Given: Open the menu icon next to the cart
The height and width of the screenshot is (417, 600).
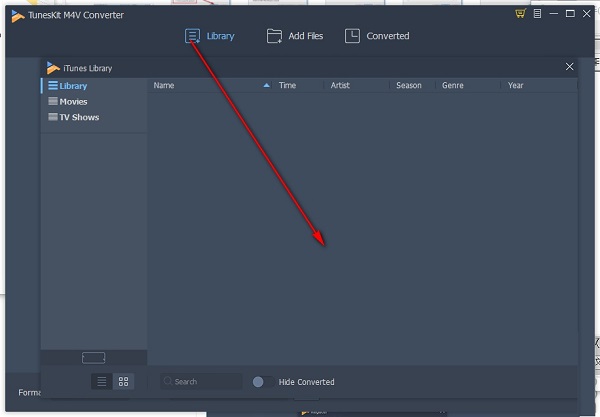Looking at the screenshot, I should 537,14.
